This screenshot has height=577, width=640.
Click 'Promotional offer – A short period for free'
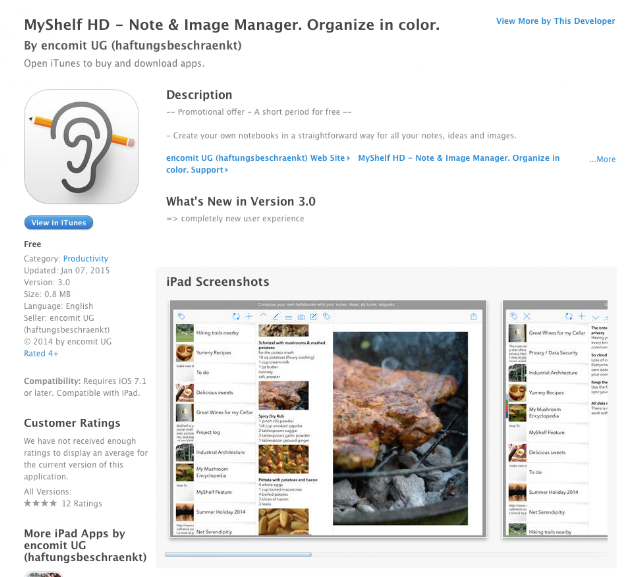tap(259, 112)
